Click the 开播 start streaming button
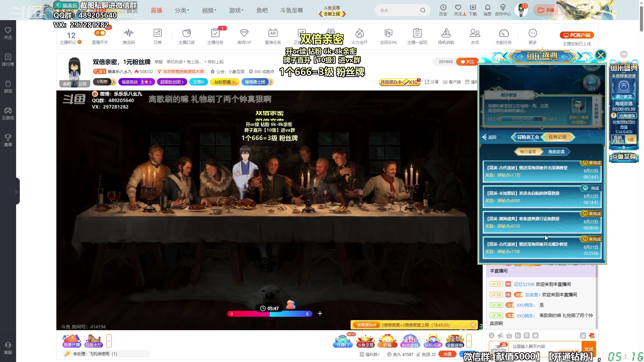The width and height of the screenshot is (644, 362). [546, 10]
